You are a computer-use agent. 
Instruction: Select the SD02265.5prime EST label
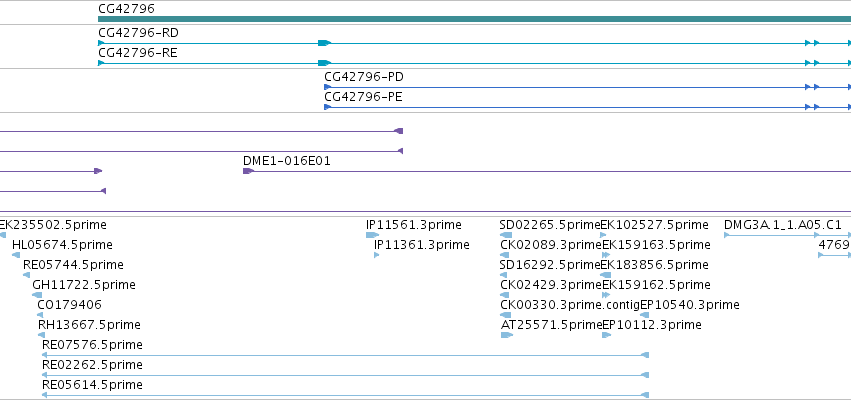click(550, 225)
